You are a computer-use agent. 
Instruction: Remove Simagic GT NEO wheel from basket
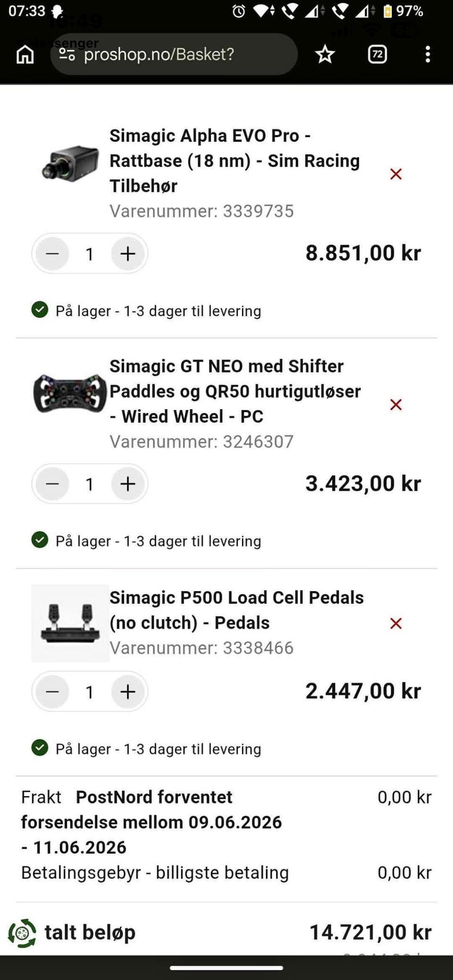(396, 404)
